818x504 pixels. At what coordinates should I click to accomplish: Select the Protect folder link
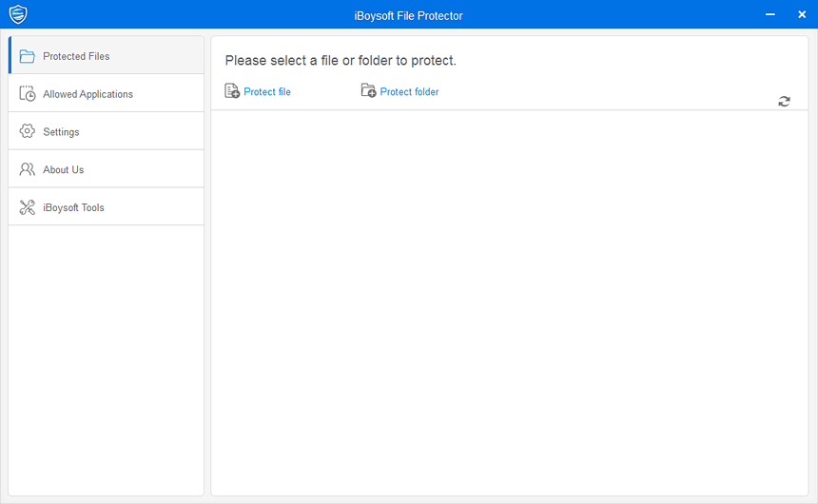409,92
